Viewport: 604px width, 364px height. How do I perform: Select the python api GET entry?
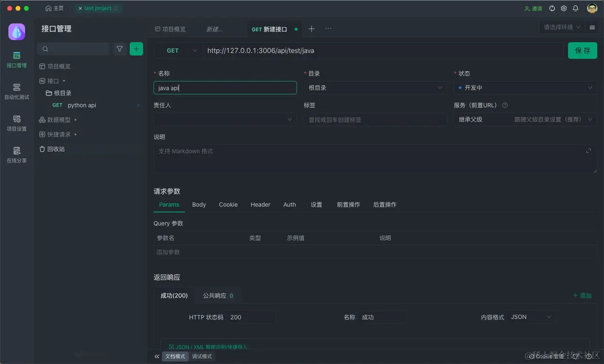tap(82, 105)
